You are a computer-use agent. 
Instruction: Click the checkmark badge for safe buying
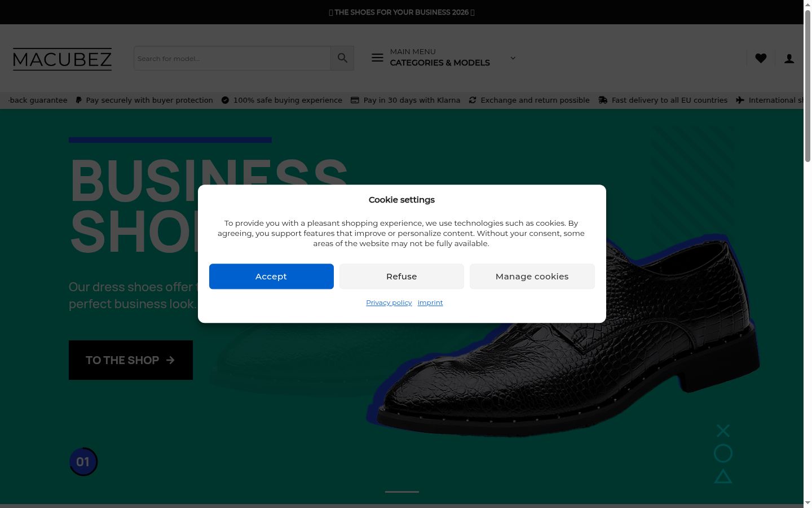tap(225, 100)
